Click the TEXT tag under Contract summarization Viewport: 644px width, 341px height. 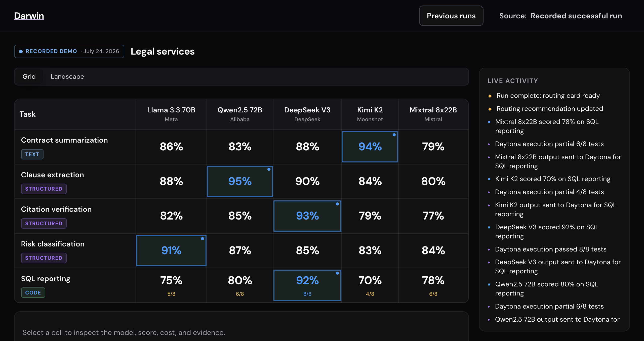(x=32, y=154)
